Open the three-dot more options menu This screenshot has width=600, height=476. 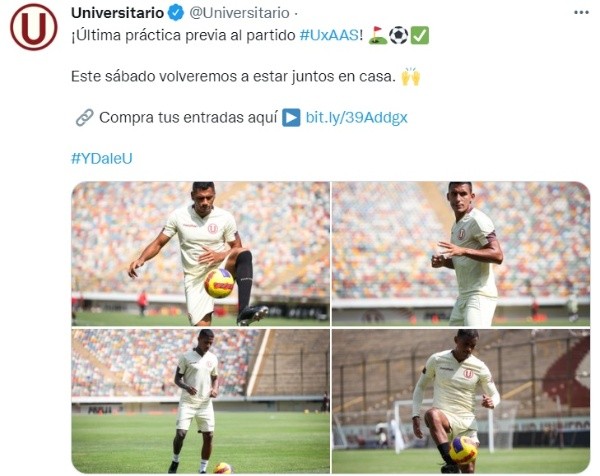click(581, 13)
